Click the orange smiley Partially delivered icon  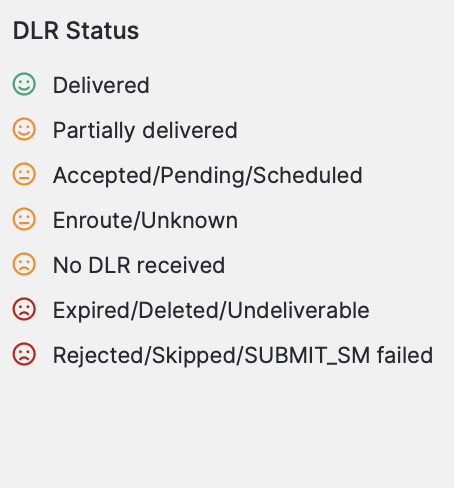24,129
